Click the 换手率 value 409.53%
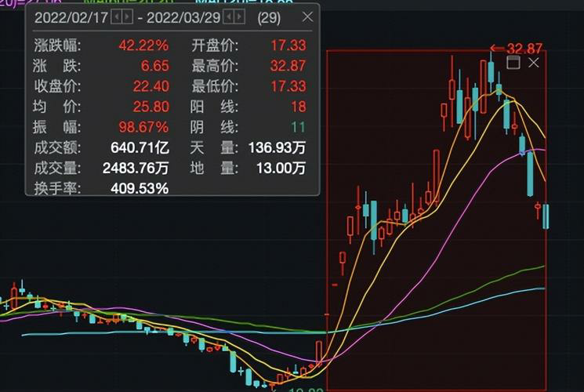This screenshot has height=392, width=584. [x=140, y=188]
